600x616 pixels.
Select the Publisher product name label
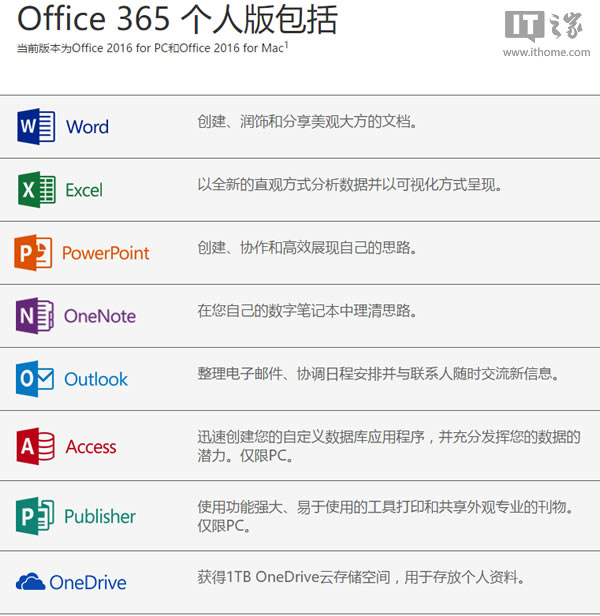coord(100,516)
